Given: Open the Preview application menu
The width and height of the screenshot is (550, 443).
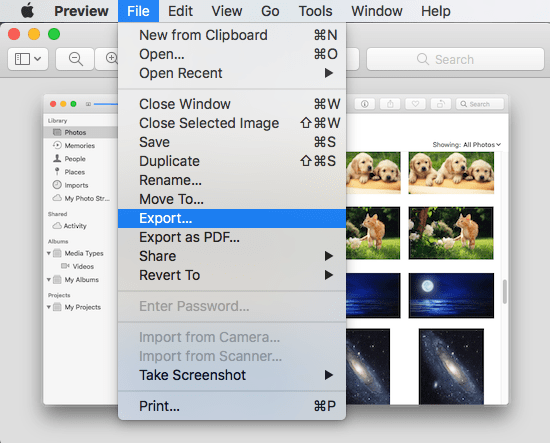Looking at the screenshot, I should 81,11.
